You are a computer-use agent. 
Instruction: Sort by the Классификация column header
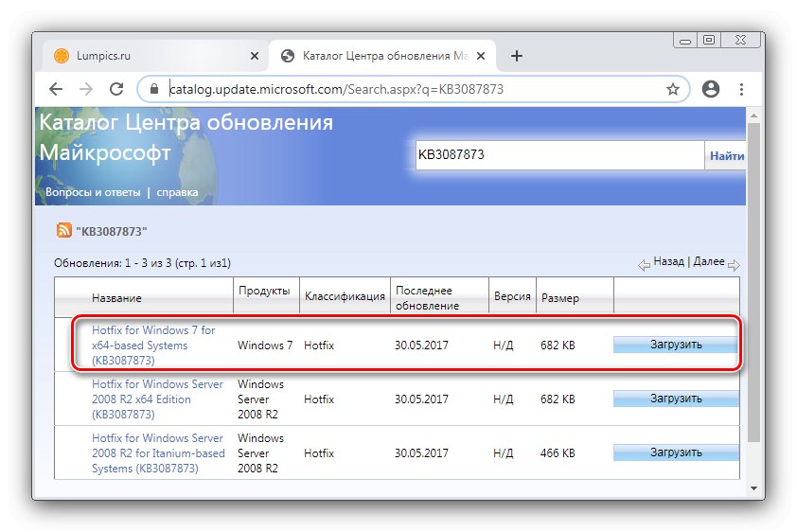[345, 296]
